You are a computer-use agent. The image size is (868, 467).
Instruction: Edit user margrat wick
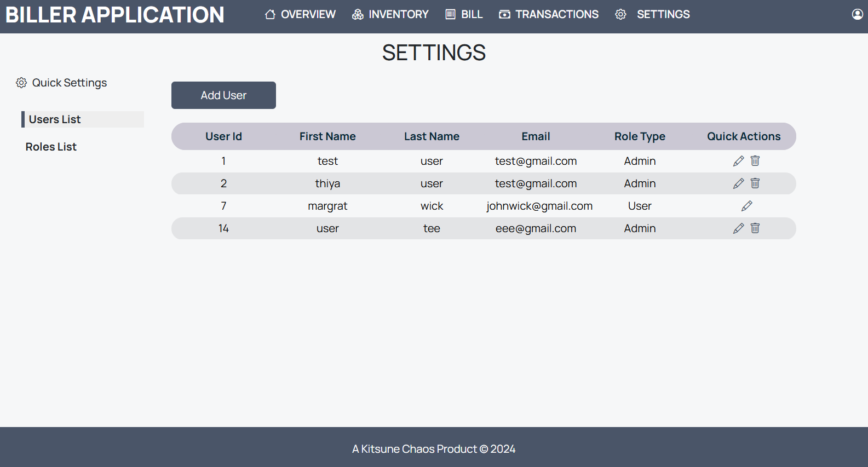click(x=746, y=206)
